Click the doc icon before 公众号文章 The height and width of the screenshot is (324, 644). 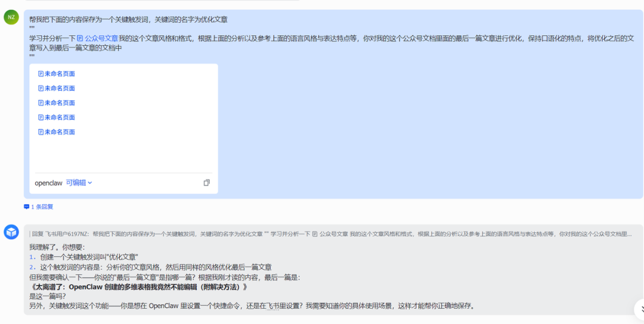pyautogui.click(x=80, y=38)
